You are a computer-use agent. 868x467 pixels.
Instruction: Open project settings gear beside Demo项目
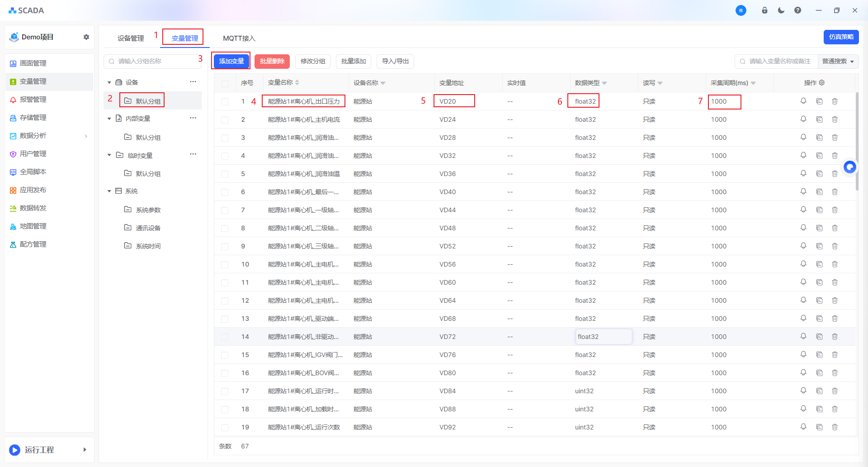86,37
